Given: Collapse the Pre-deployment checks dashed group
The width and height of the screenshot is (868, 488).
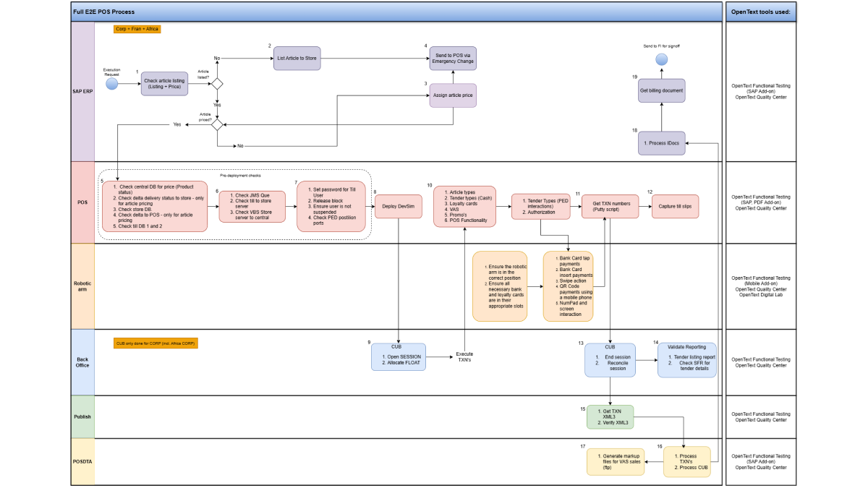Looking at the screenshot, I should [x=239, y=175].
